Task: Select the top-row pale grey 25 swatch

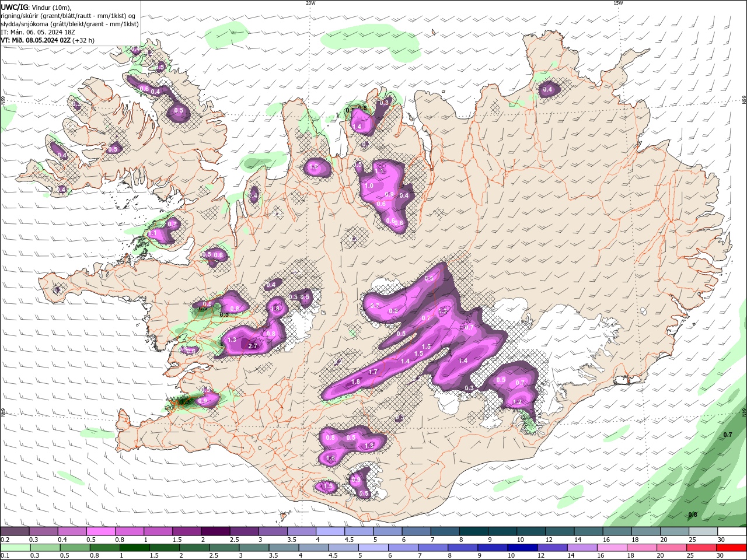Action: pyautogui.click(x=703, y=531)
